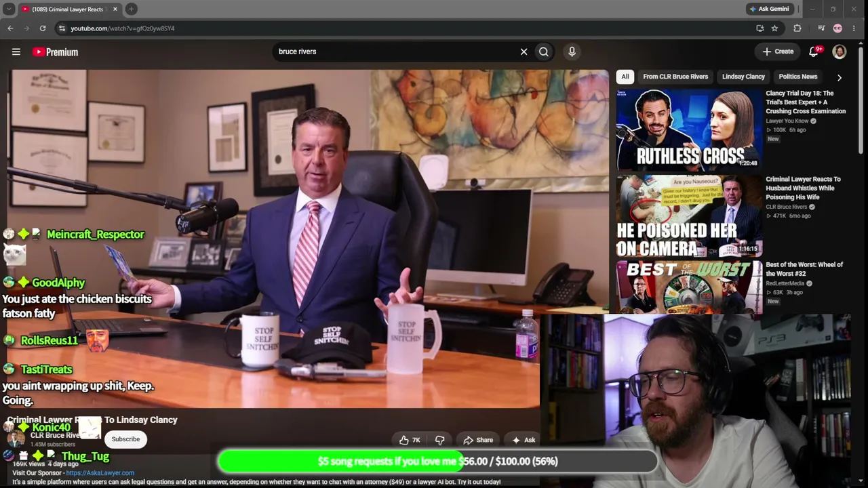This screenshot has height=488, width=868.
Task: Open 'Clancy Trial Day 18' video title
Action: tap(806, 102)
